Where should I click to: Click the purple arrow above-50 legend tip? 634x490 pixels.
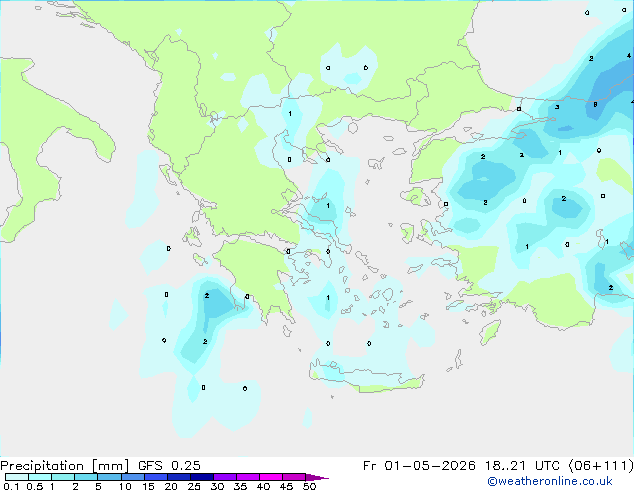(317, 477)
